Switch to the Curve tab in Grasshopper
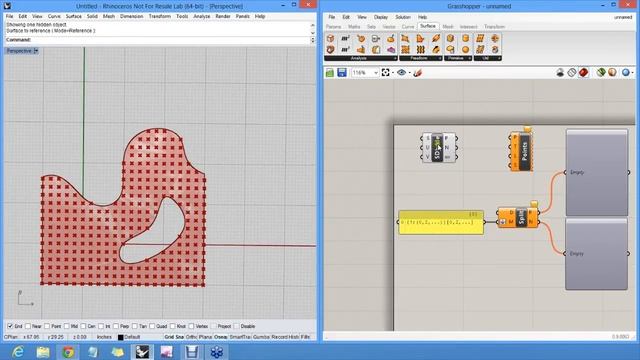This screenshot has width=640, height=360. tap(408, 27)
